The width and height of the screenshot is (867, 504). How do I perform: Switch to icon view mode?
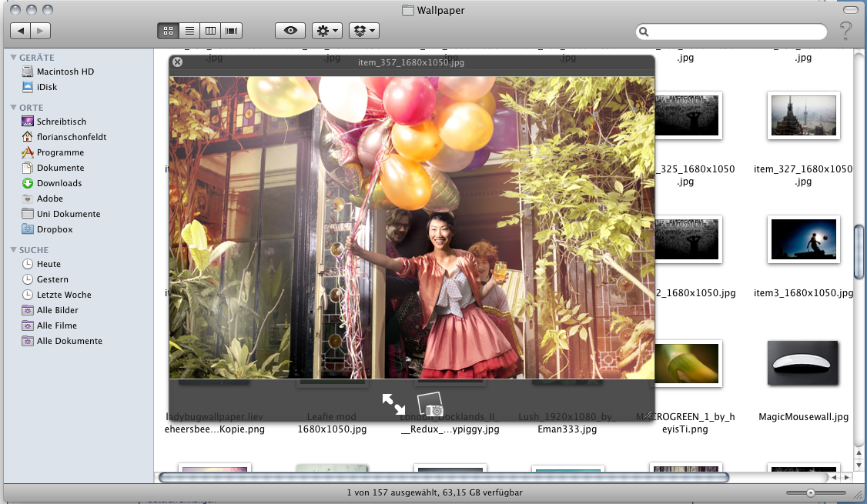[x=168, y=31]
